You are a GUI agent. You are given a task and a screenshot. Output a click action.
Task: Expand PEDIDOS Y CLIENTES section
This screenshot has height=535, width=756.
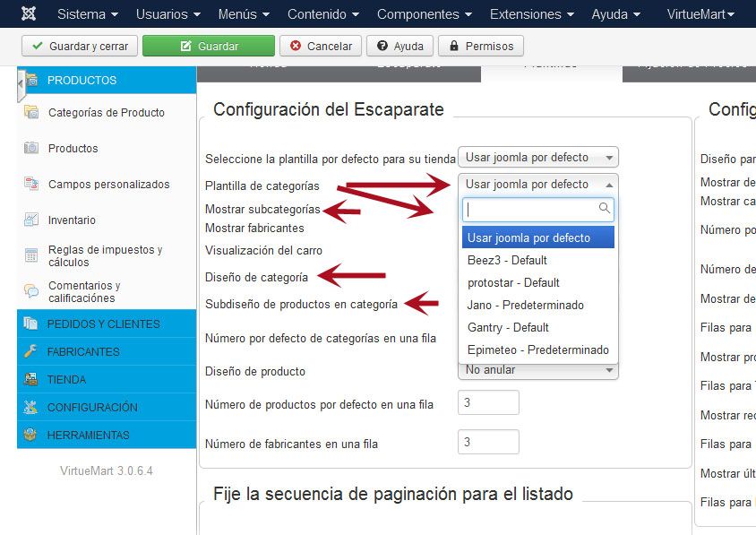click(107, 324)
